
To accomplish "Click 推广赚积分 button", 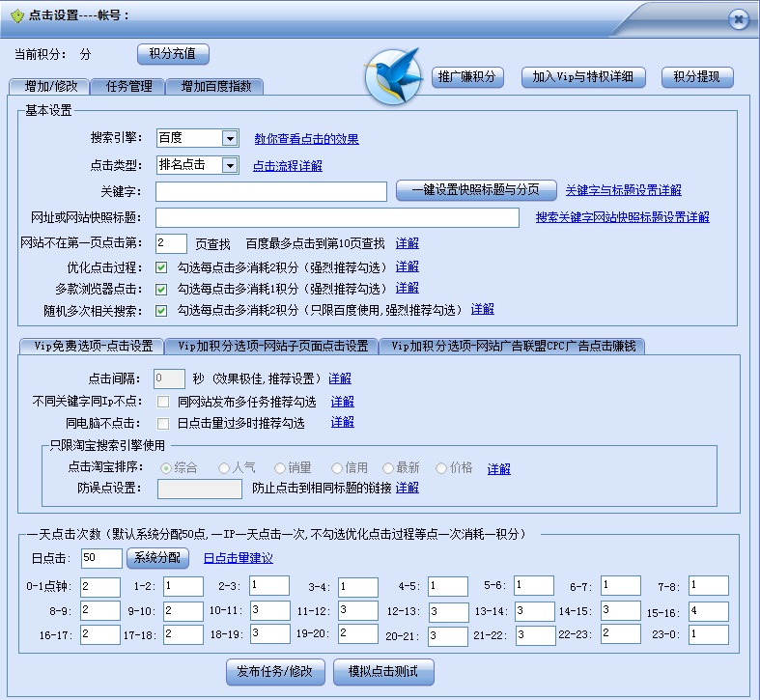I will [x=467, y=76].
